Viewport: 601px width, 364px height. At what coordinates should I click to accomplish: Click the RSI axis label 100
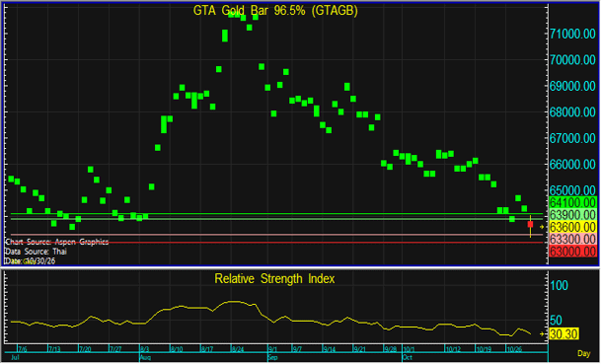click(559, 285)
